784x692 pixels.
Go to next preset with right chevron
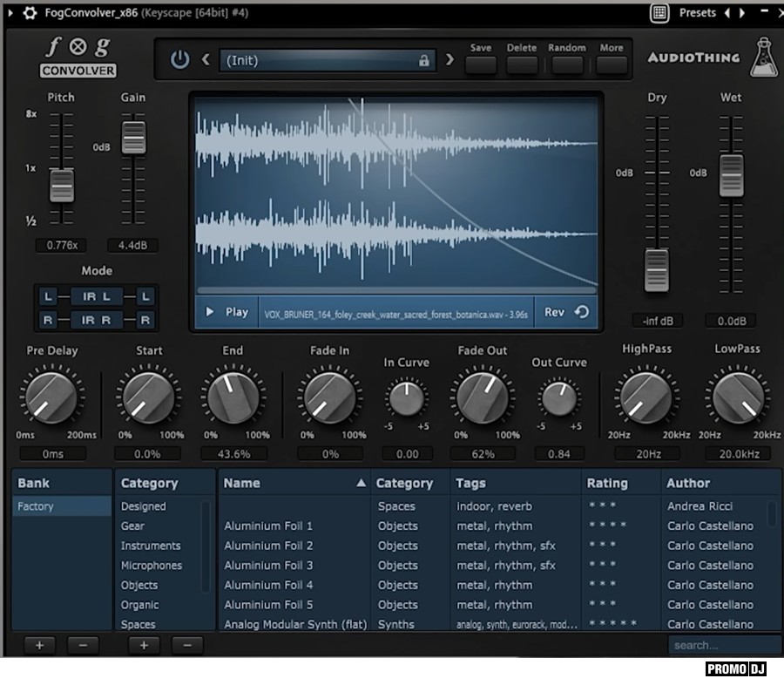click(449, 60)
